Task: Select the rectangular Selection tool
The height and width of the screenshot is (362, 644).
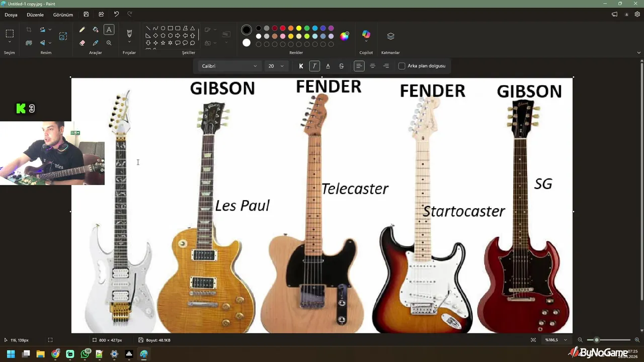Action: coord(10,33)
